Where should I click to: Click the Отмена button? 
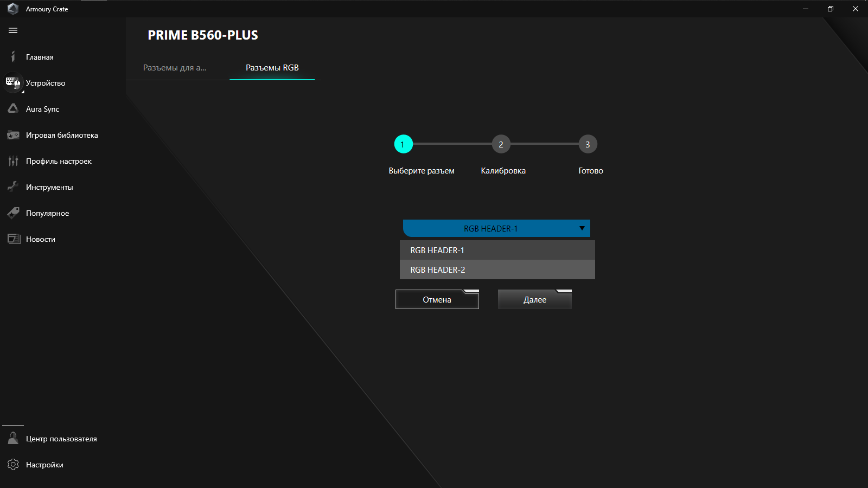point(437,299)
